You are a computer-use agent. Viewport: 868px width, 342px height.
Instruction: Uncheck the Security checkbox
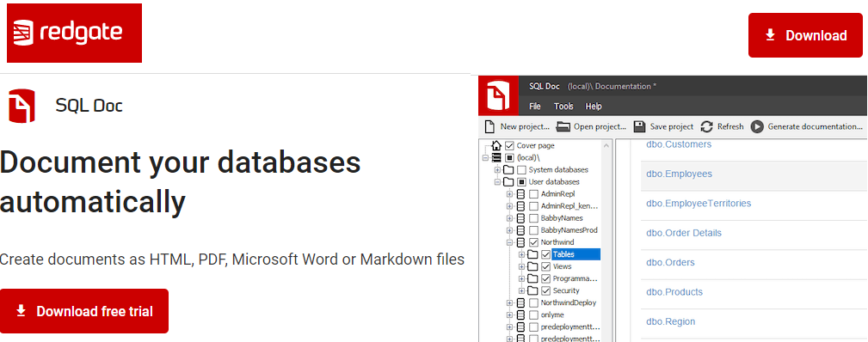[545, 290]
